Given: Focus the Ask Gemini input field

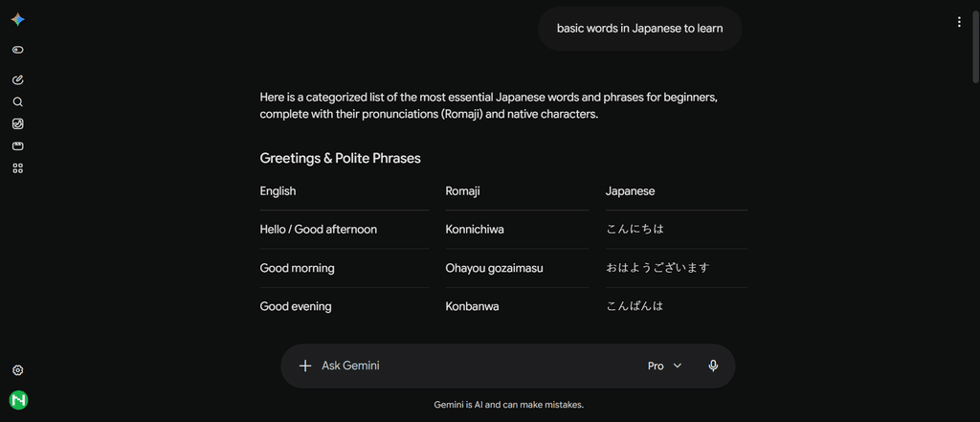Looking at the screenshot, I should point(479,366).
